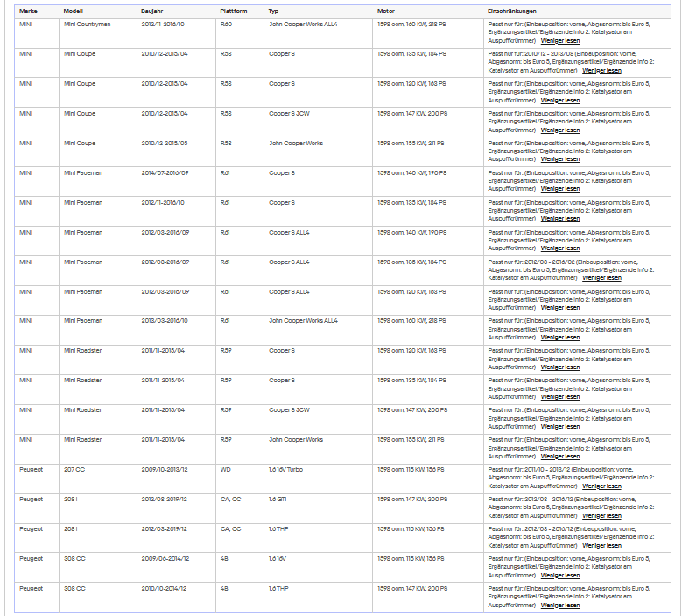The height and width of the screenshot is (616, 682).
Task: Click Weniger lesen for Paceman John Cooper Works ALL4
Action: [559, 338]
